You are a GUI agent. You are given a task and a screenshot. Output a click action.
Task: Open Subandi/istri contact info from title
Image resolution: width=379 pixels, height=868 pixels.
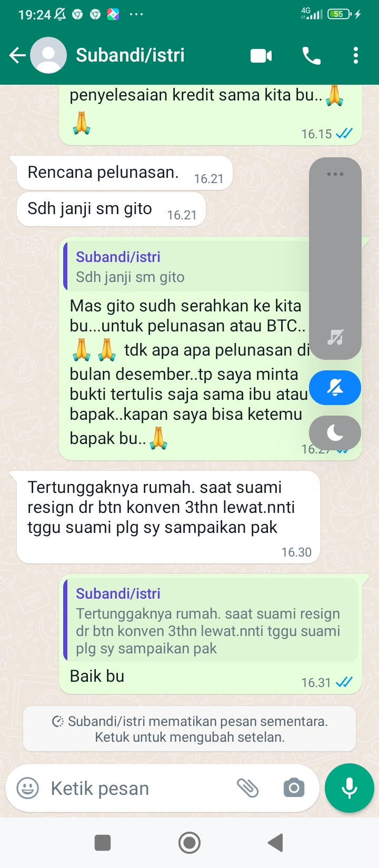tap(131, 55)
